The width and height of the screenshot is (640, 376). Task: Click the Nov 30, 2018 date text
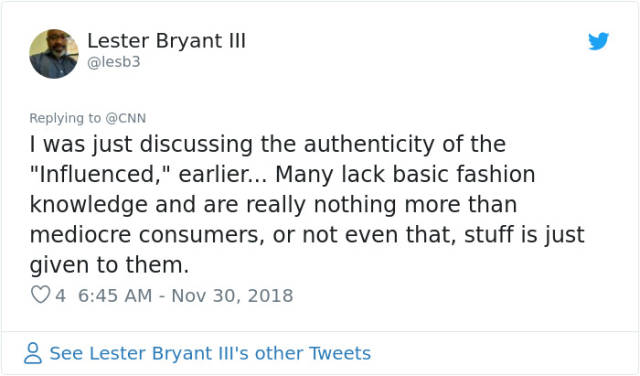pyautogui.click(x=232, y=296)
